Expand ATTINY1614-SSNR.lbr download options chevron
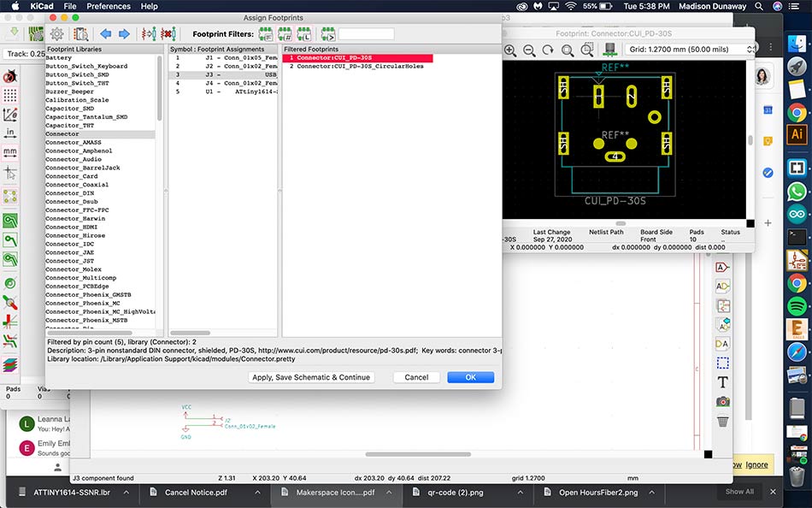 point(127,493)
